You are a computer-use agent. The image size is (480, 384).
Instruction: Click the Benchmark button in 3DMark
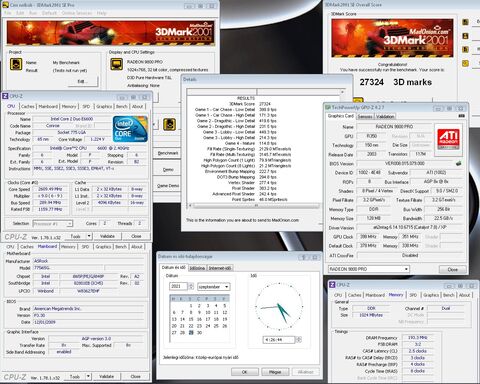point(168,153)
